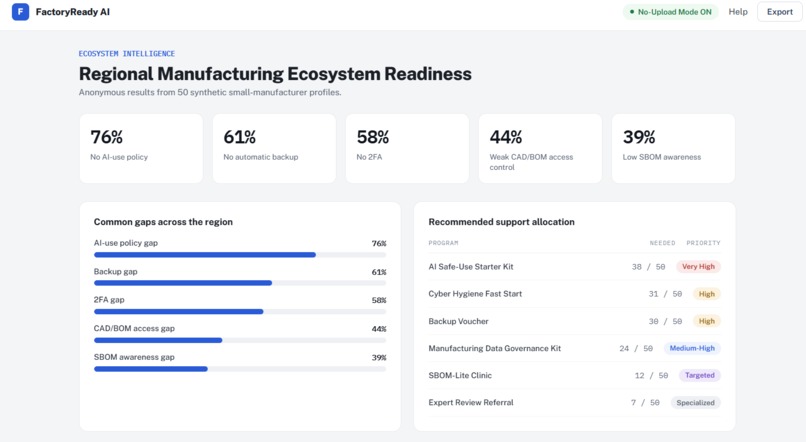Image resolution: width=806 pixels, height=442 pixels.
Task: Click the 2FA gap progress bar
Action: click(x=240, y=311)
